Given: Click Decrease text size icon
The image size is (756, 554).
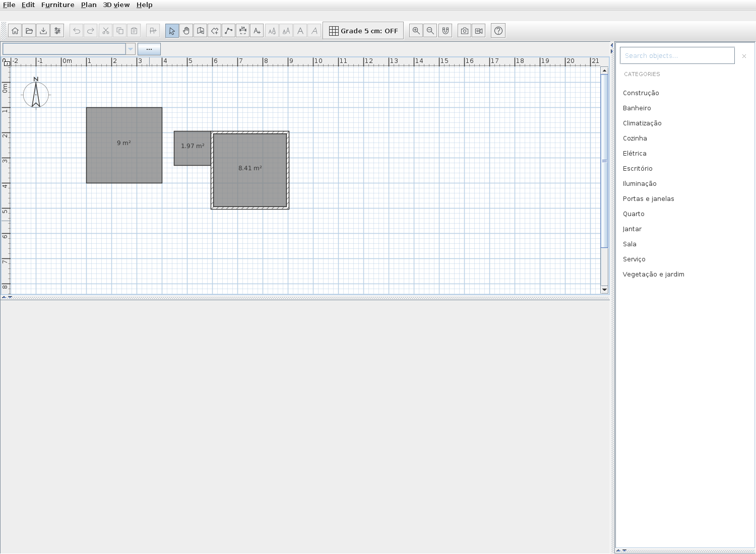Looking at the screenshot, I should point(286,31).
